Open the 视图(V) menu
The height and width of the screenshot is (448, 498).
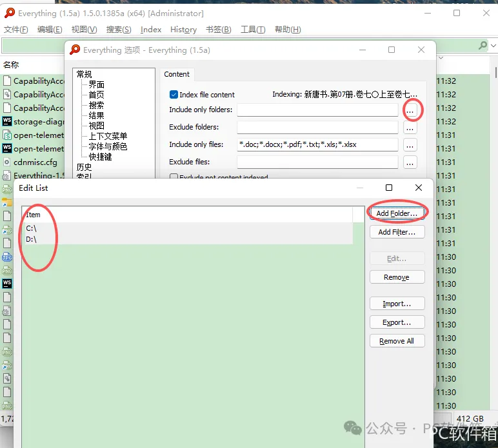tap(84, 30)
